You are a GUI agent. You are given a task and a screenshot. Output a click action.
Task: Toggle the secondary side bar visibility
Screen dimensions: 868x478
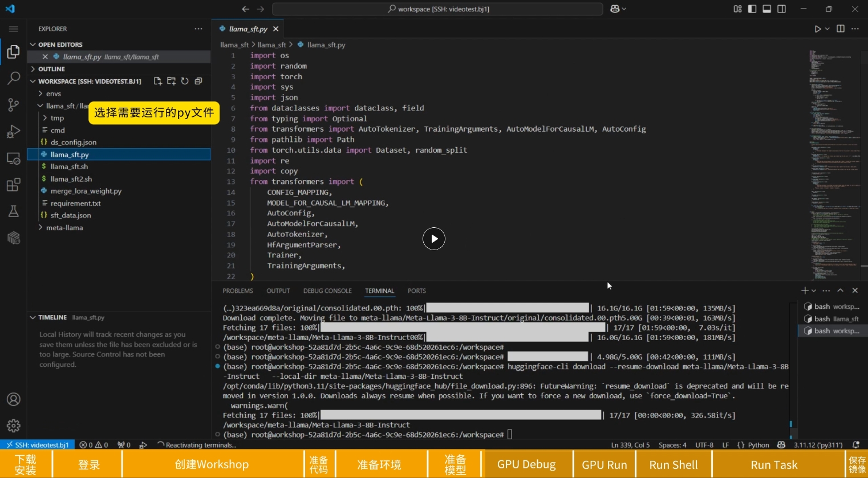[782, 9]
